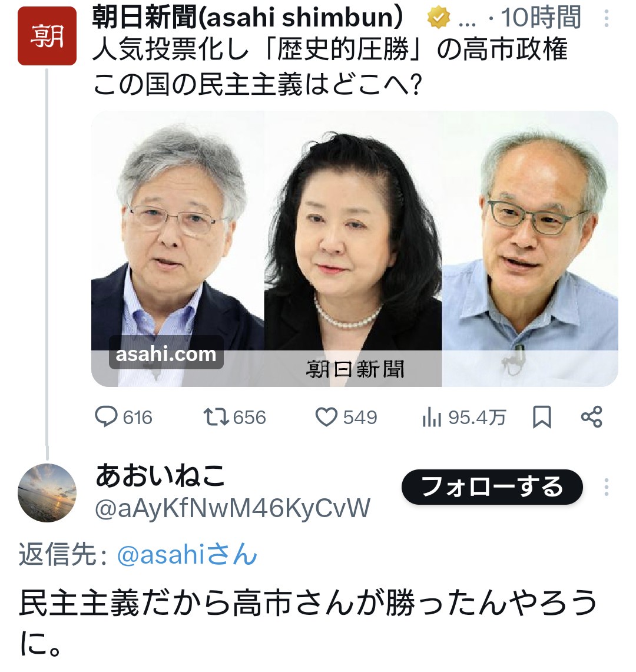636x672 pixels.
Task: Follow あおいねこ with the フォローする button
Action: click(492, 487)
